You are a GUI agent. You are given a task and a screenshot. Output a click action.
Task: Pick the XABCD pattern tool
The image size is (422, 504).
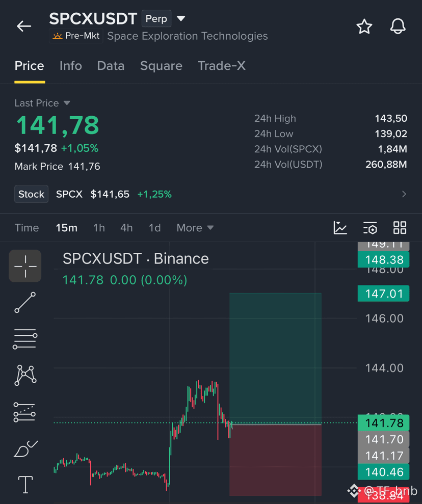(25, 375)
